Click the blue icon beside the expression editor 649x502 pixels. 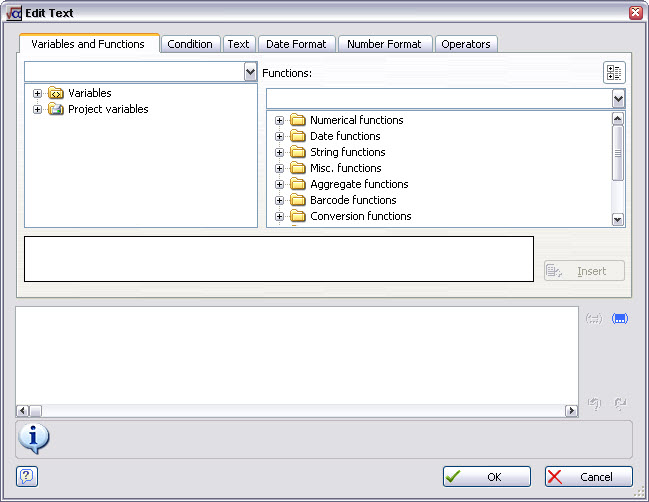tap(619, 318)
